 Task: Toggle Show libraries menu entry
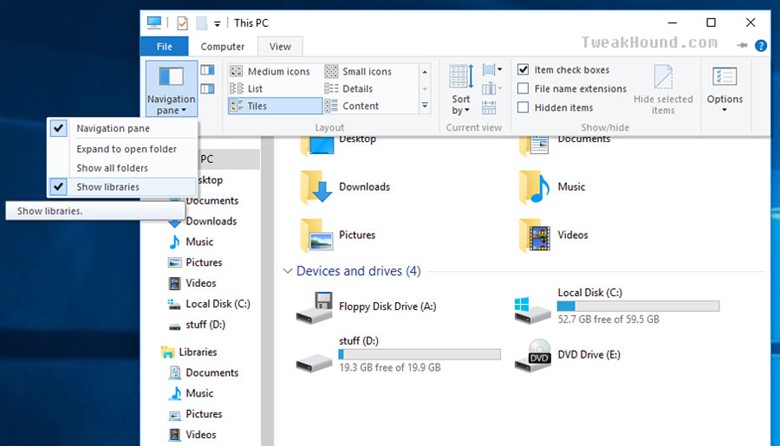click(122, 187)
